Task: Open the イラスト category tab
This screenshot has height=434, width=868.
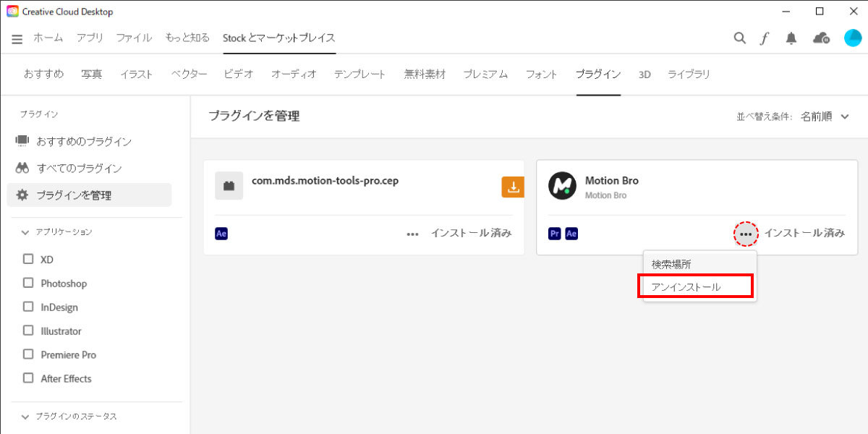Action: point(137,74)
